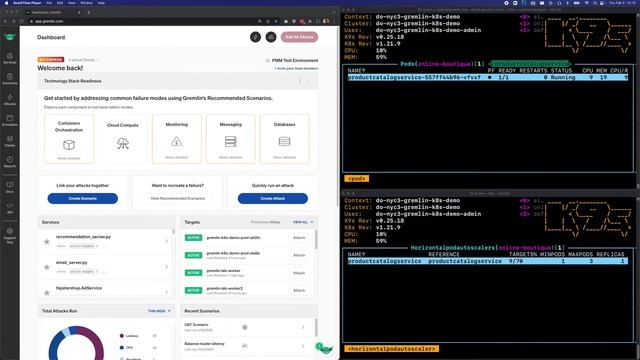Image resolution: width=640 pixels, height=360 pixels.
Task: Close the Dashboard browser tab
Action: [79, 12]
